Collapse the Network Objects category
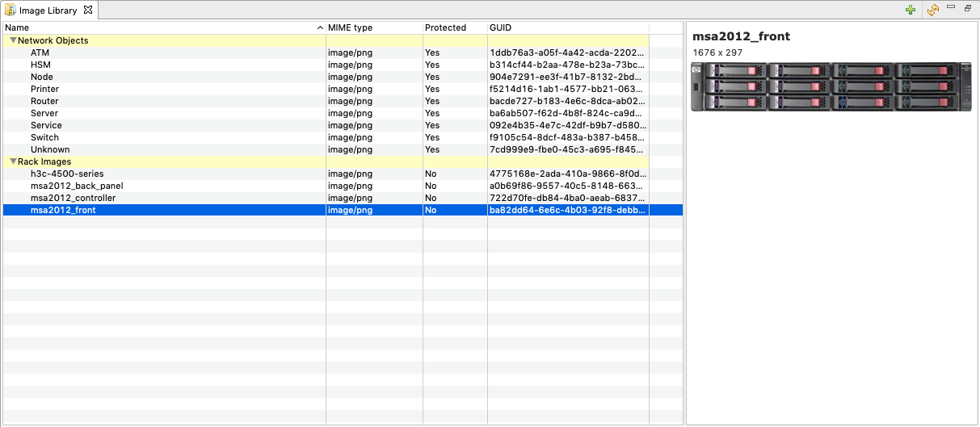 13,40
